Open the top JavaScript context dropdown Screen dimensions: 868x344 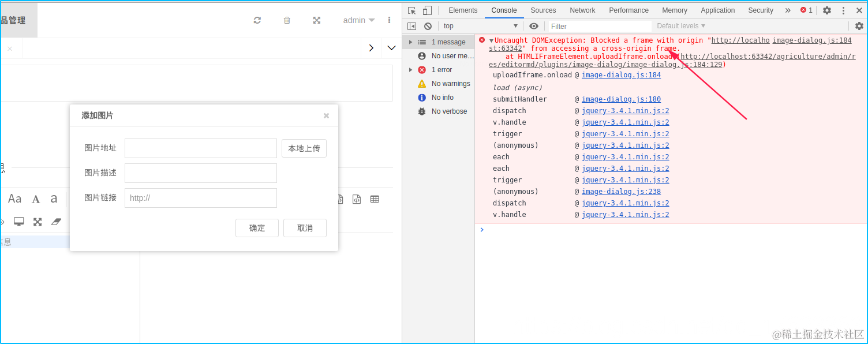click(x=481, y=26)
